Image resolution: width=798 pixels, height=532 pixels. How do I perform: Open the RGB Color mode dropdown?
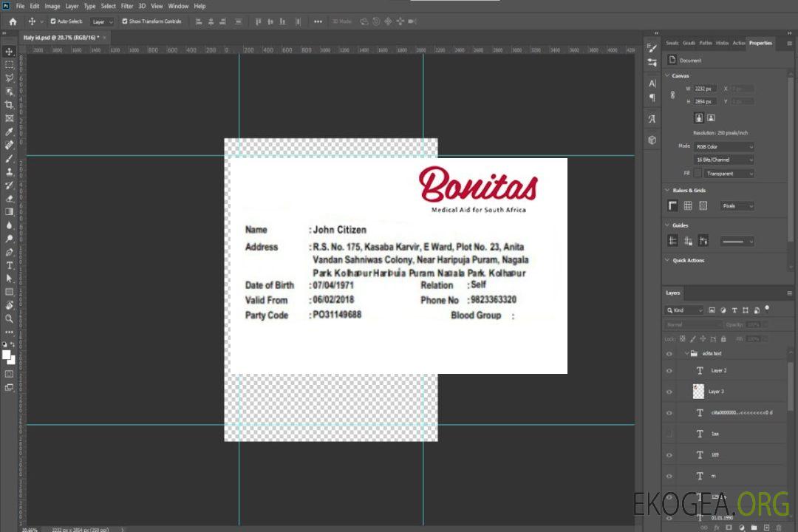click(x=723, y=147)
